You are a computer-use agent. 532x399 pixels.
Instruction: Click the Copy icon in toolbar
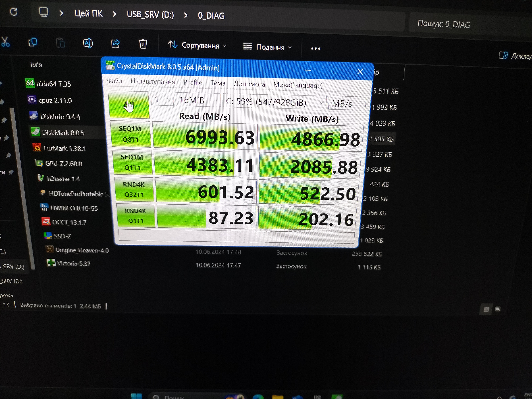(33, 42)
